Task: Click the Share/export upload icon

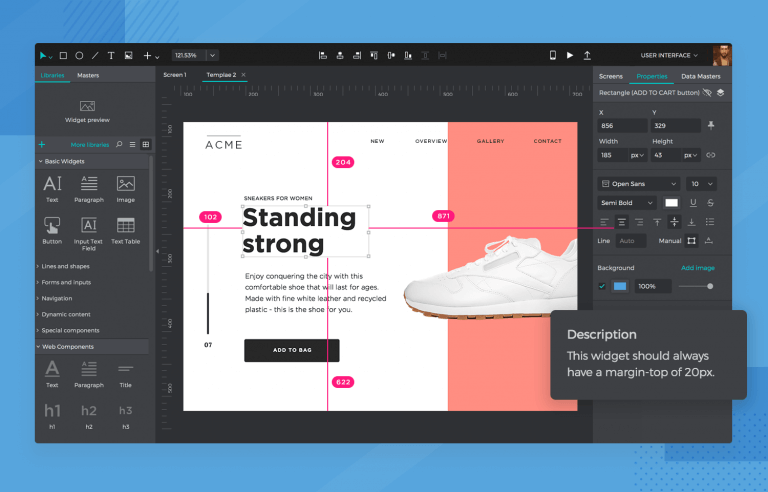Action: click(x=587, y=56)
